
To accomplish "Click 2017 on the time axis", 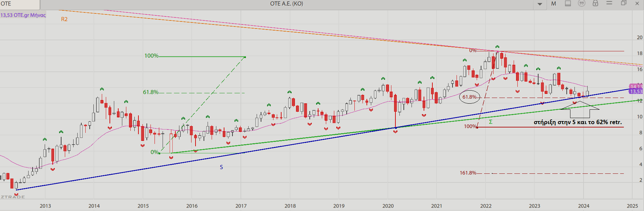I will pos(241,206).
